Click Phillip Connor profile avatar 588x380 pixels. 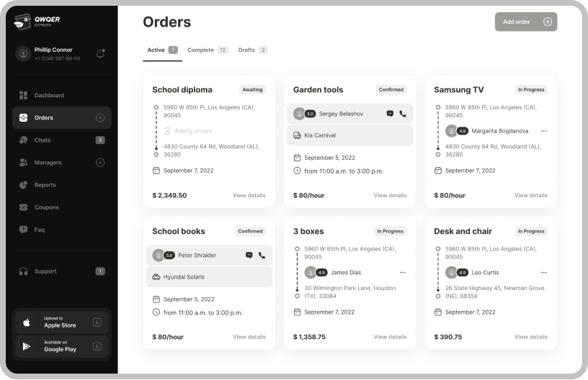[x=24, y=53]
